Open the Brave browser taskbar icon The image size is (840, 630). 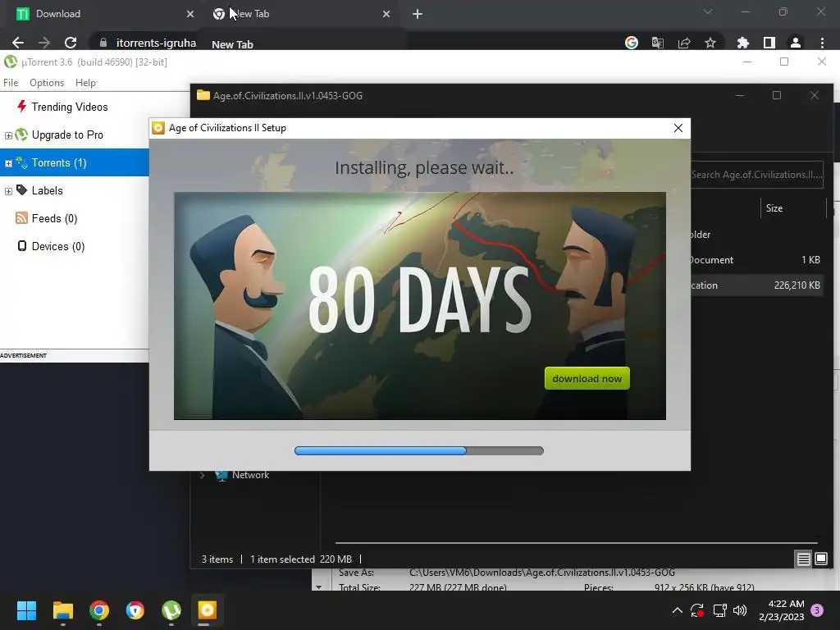click(135, 610)
